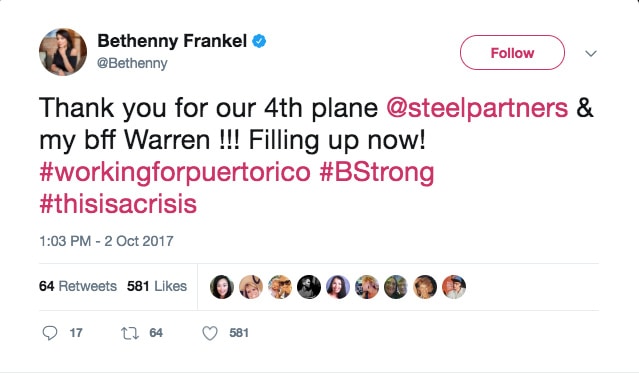This screenshot has width=639, height=374.
Task: Open Bethenny Frankel's profile picture
Action: (63, 52)
